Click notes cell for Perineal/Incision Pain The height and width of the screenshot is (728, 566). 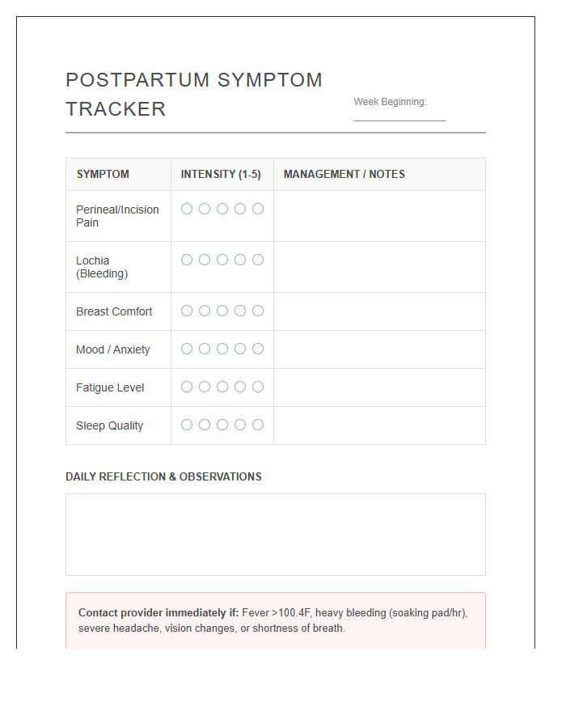[379, 216]
